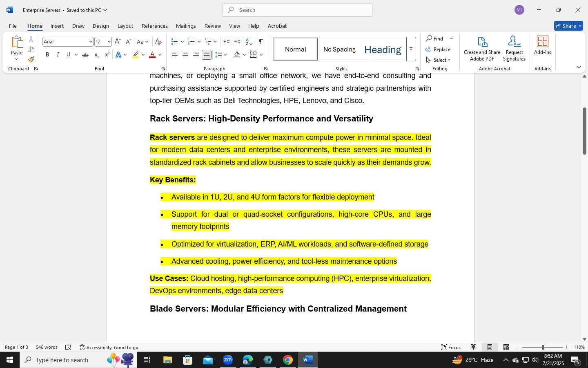Apply yellow text highlight color
Image resolution: width=588 pixels, height=368 pixels.
[136, 55]
